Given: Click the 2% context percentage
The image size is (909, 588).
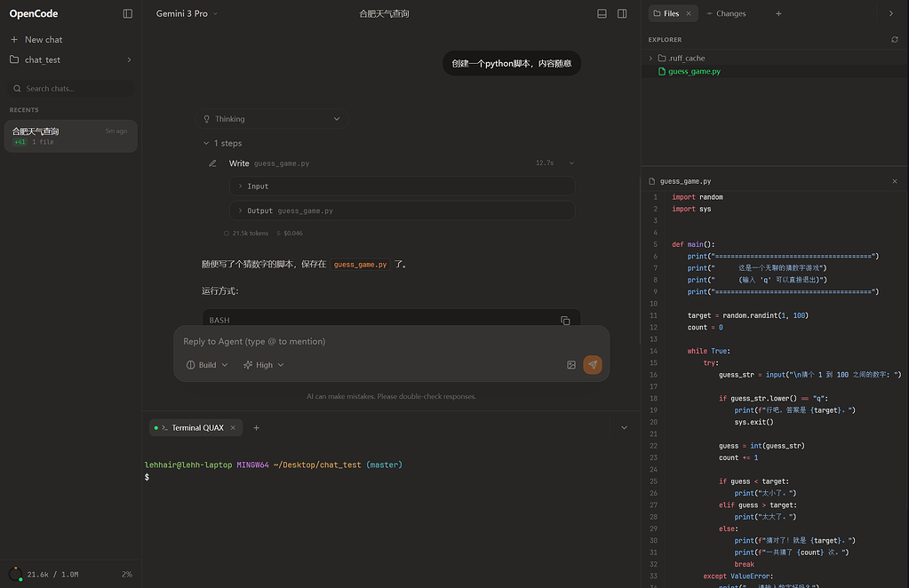Looking at the screenshot, I should [x=127, y=574].
